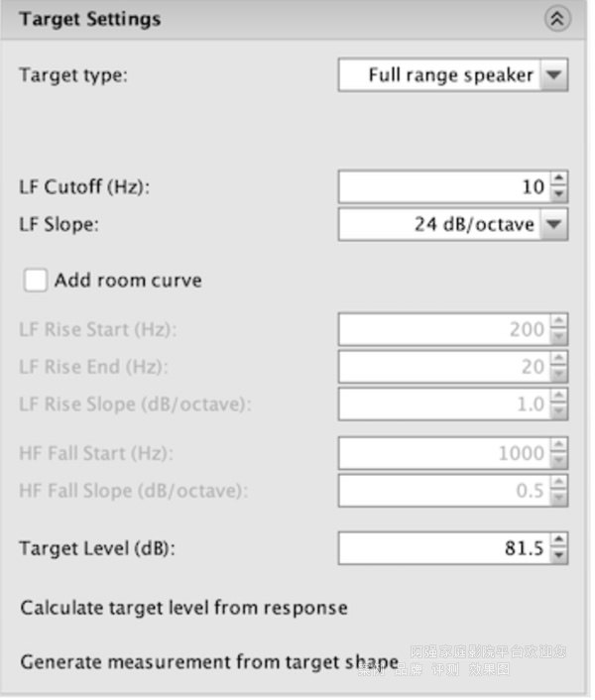Decrease Target Level with down arrow
Viewport: 595px width, 700px height.
tap(558, 553)
